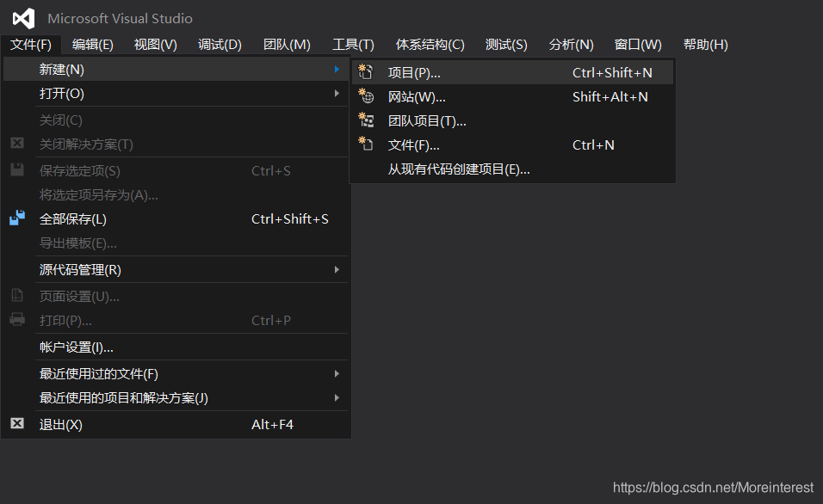Expand the 源代码管理(R) submenu arrow
The height and width of the screenshot is (504, 823).
(337, 269)
